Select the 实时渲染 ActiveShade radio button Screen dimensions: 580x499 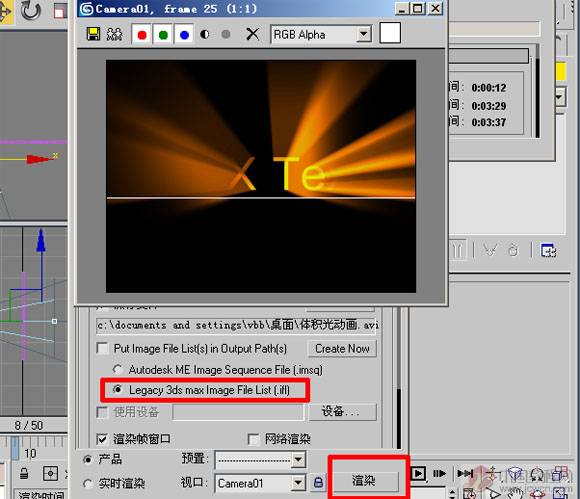click(x=88, y=483)
